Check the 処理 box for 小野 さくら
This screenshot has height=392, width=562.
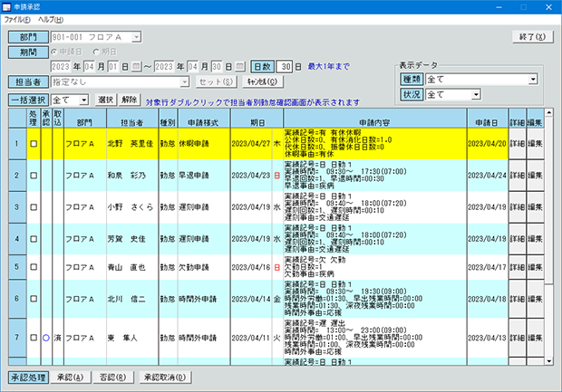pos(34,207)
